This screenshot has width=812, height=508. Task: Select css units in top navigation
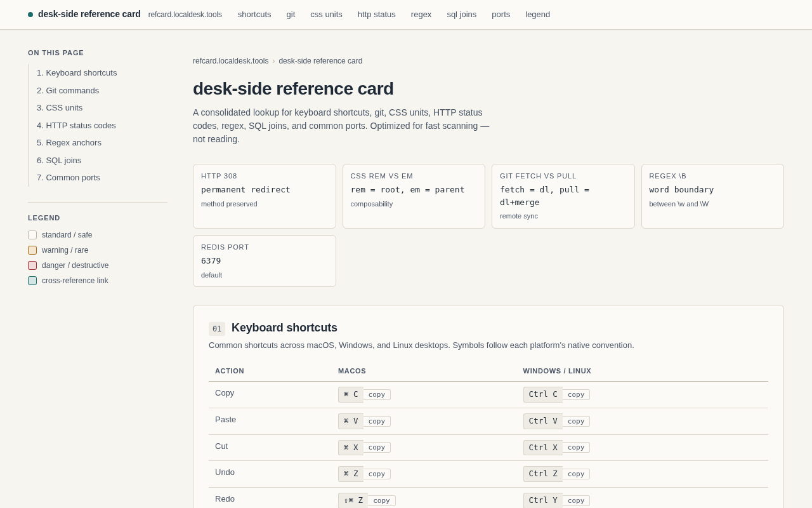point(326,14)
